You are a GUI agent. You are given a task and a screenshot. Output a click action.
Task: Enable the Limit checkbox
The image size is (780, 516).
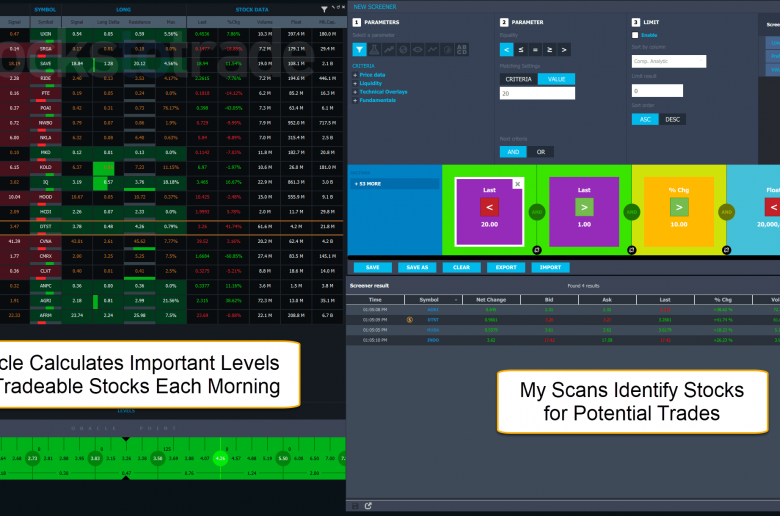(x=635, y=34)
